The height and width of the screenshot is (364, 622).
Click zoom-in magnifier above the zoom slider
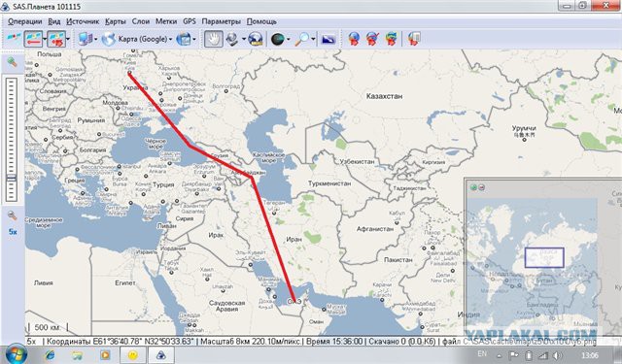13,62
